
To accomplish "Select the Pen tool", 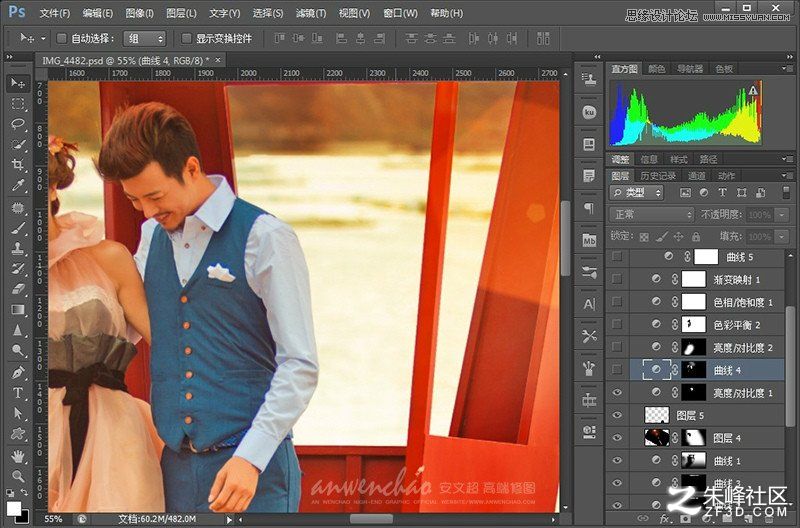I will pos(18,372).
